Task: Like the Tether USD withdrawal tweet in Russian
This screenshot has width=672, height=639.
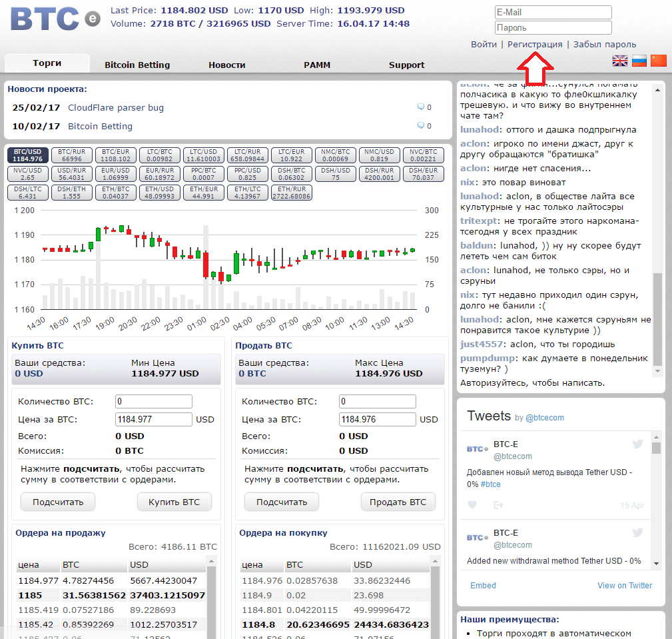Action: (x=472, y=505)
